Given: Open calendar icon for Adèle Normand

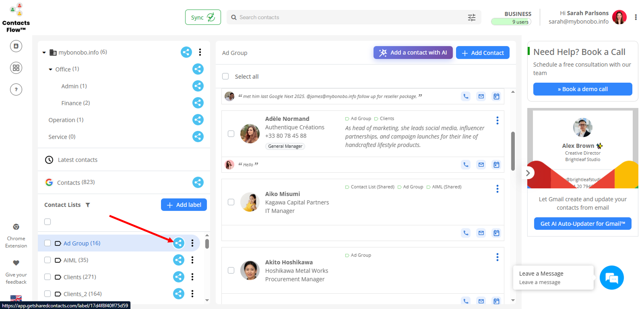Looking at the screenshot, I should (x=496, y=165).
